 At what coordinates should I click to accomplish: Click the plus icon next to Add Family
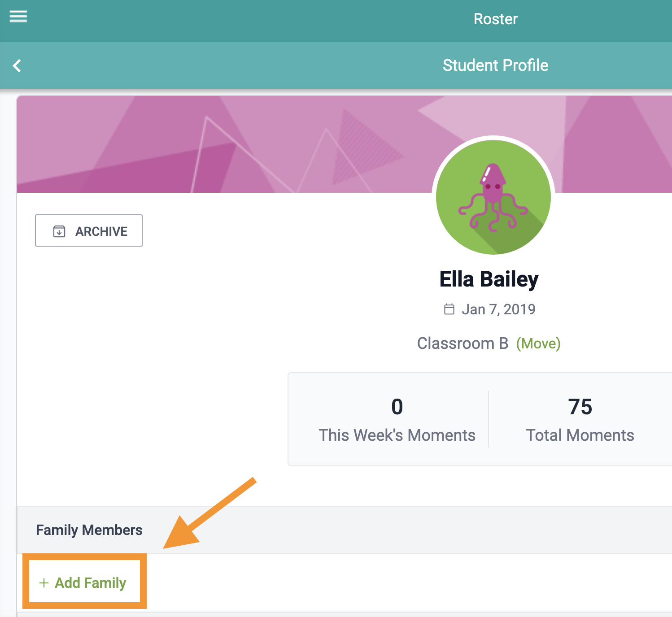44,583
